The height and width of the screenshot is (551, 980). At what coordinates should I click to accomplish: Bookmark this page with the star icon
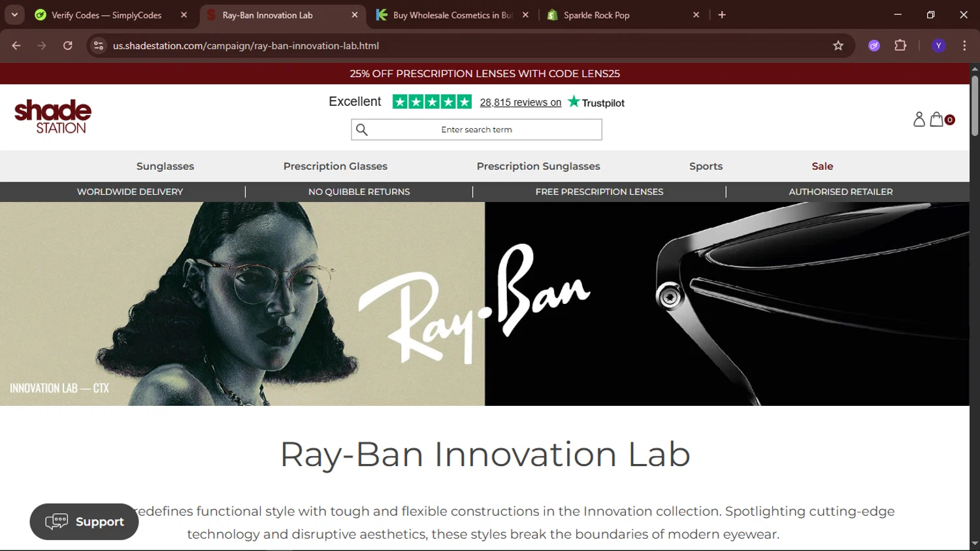point(838,46)
